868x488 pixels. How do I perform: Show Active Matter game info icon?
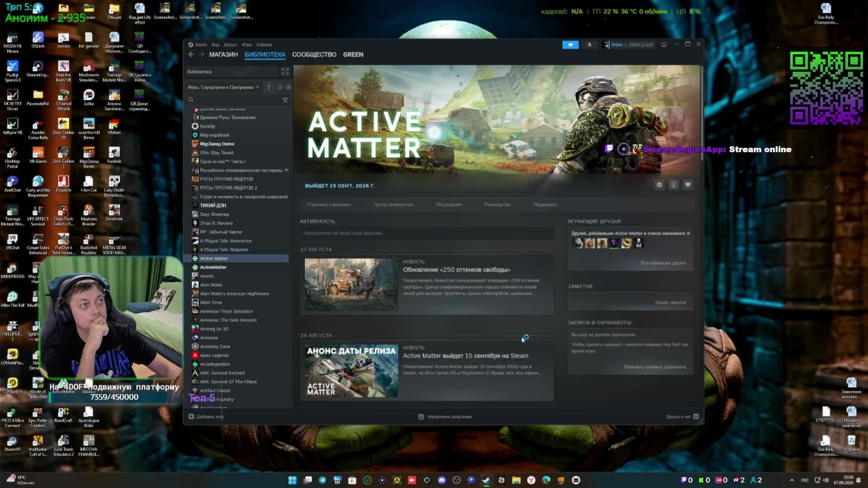click(x=674, y=185)
